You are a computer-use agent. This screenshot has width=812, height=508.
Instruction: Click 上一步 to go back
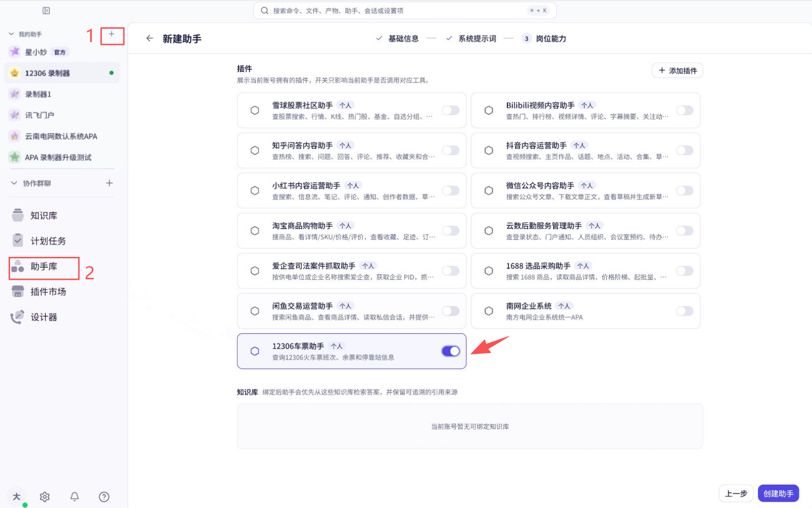point(736,494)
